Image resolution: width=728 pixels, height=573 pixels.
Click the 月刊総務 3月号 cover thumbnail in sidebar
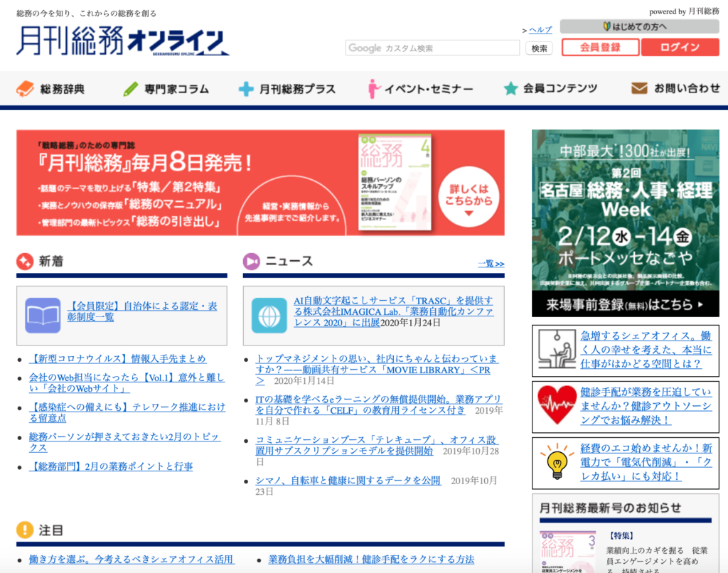pos(567,552)
